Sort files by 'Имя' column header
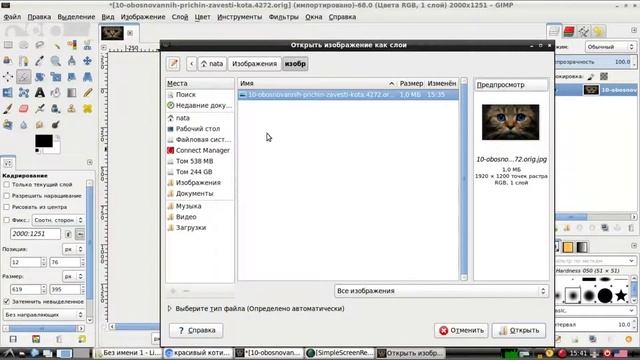Image resolution: width=640 pixels, height=360 pixels. click(317, 83)
